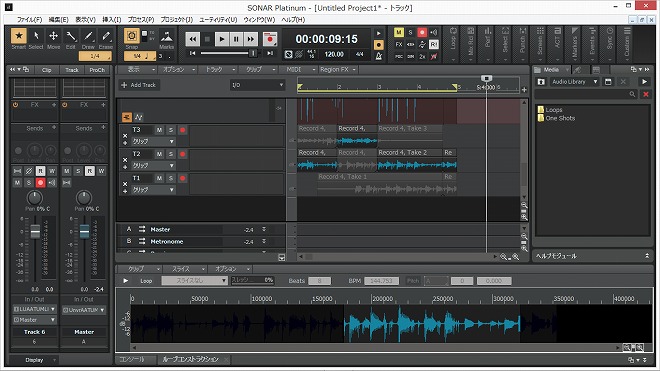The image size is (660, 371).
Task: Play preview in loop construction view
Action: pyautogui.click(x=125, y=281)
